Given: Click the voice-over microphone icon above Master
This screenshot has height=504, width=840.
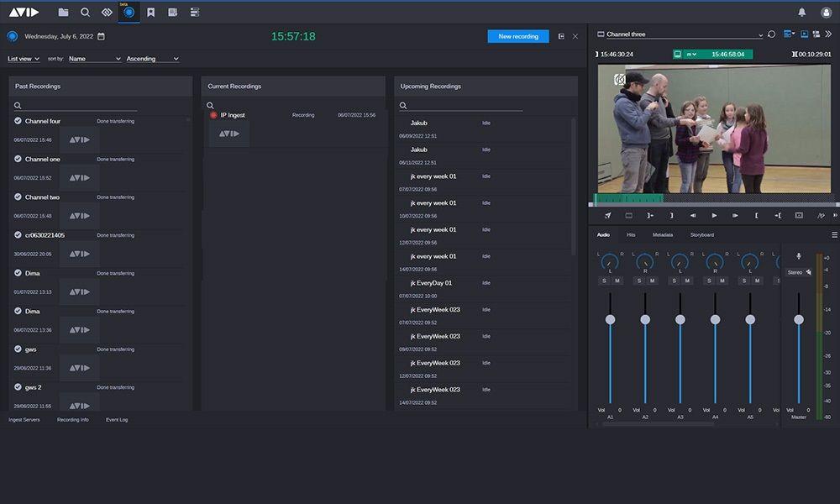Looking at the screenshot, I should 798,256.
